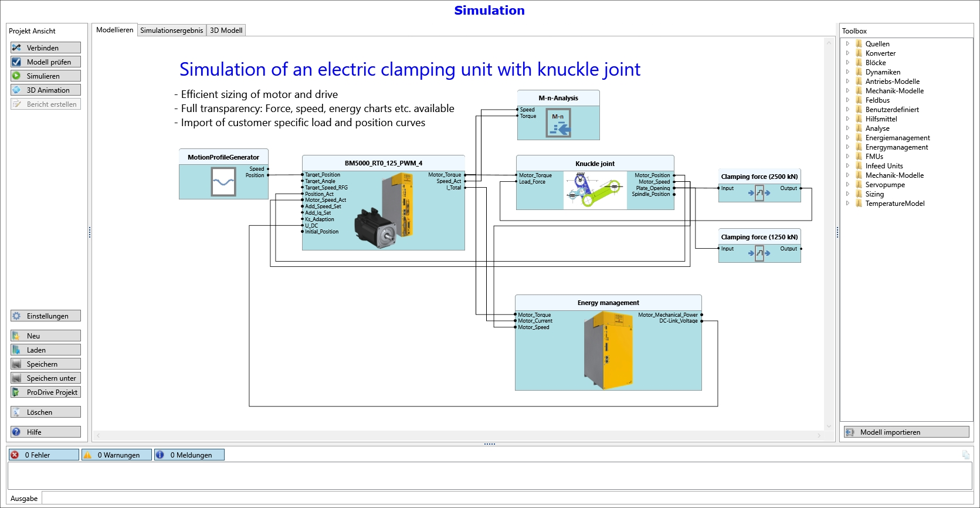
Task: Toggle the 0 Fehler error filter
Action: [43, 455]
